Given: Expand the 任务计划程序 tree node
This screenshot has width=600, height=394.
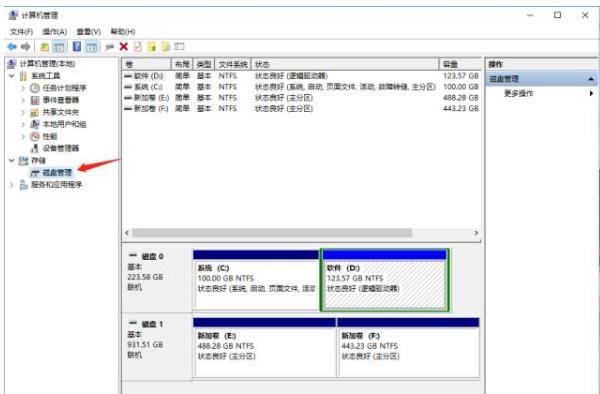Looking at the screenshot, I should 23,88.
